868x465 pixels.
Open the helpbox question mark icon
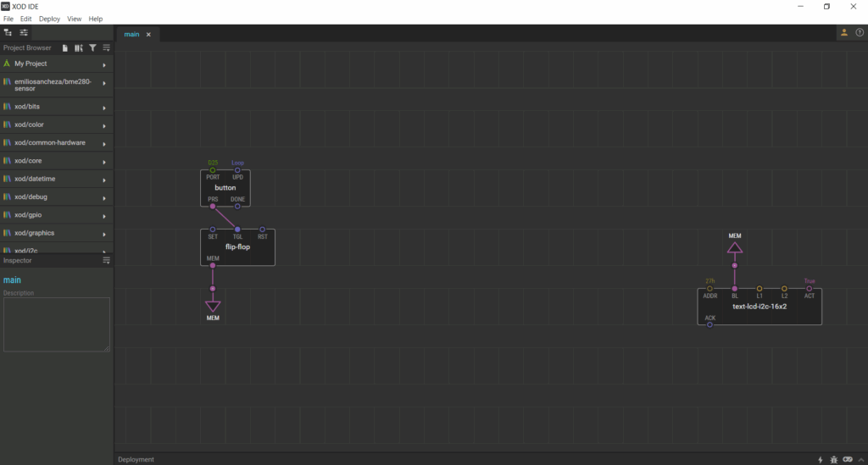[x=860, y=33]
